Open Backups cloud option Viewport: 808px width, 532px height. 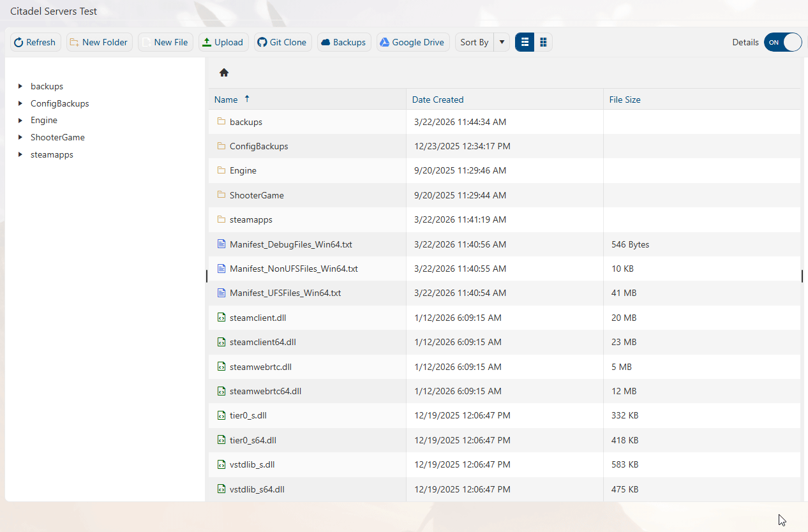click(x=344, y=42)
